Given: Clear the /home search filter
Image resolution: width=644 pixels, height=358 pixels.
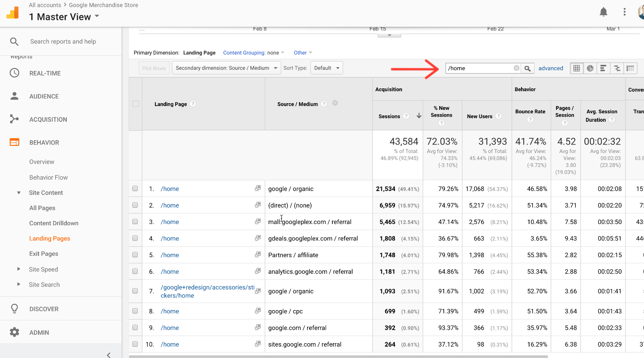Looking at the screenshot, I should tap(516, 68).
